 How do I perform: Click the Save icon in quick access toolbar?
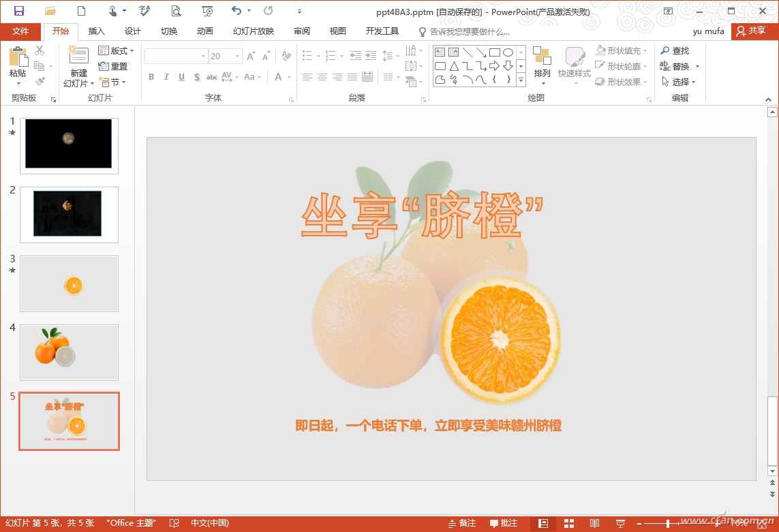pyautogui.click(x=19, y=11)
